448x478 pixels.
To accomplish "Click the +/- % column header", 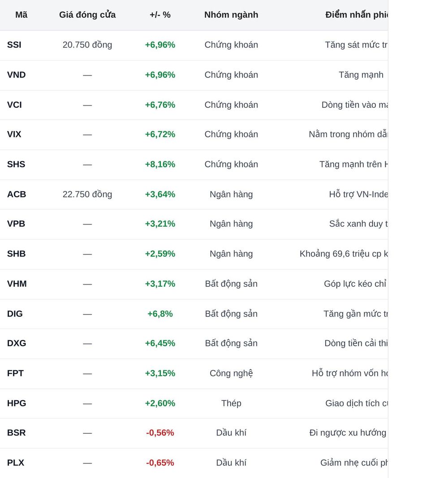I will point(160,15).
